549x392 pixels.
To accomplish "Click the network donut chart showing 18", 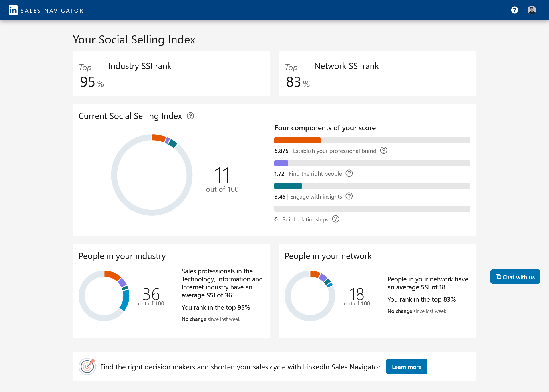I will click(x=310, y=296).
